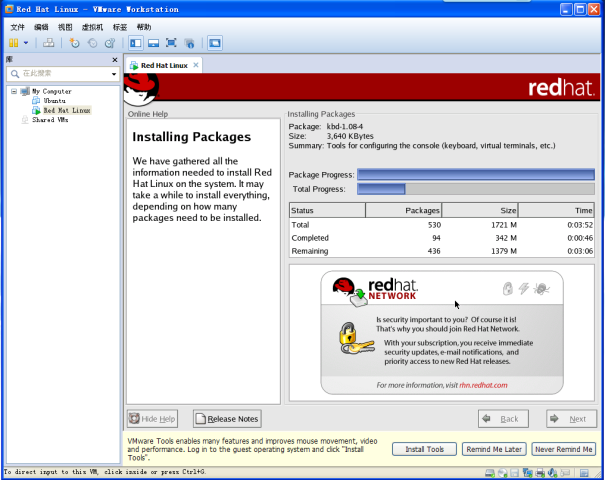The height and width of the screenshot is (480, 605).
Task: Open the 帮助 menu
Action: point(144,27)
